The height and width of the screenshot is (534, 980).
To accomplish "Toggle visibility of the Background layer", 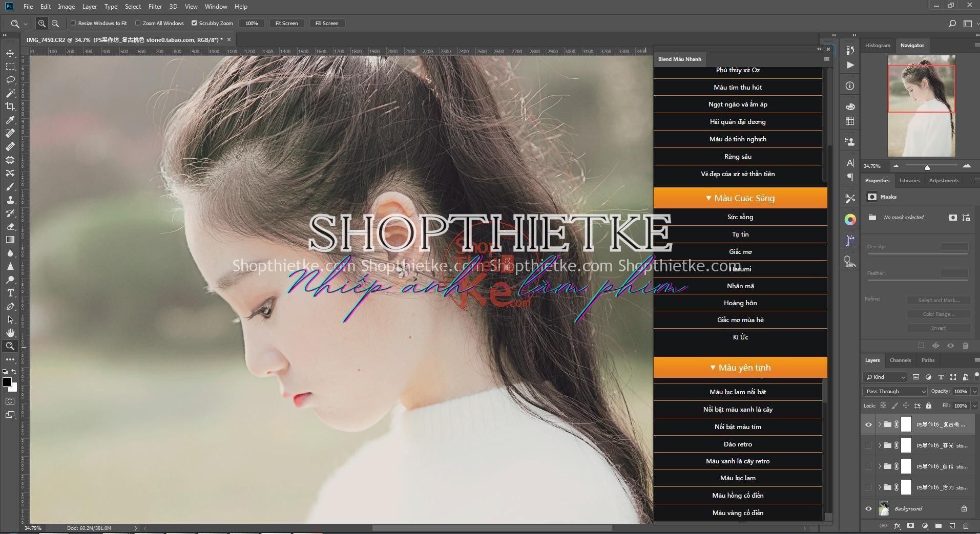I will (868, 508).
